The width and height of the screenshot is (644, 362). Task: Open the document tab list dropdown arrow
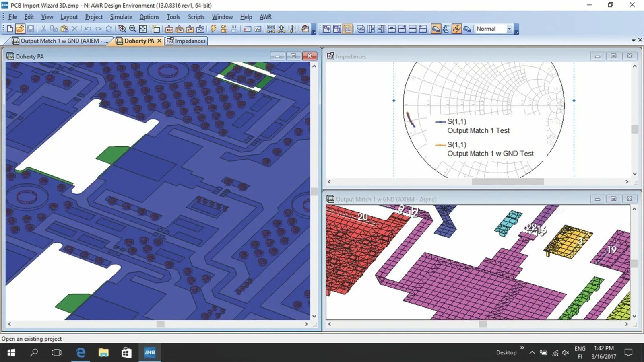pos(633,40)
